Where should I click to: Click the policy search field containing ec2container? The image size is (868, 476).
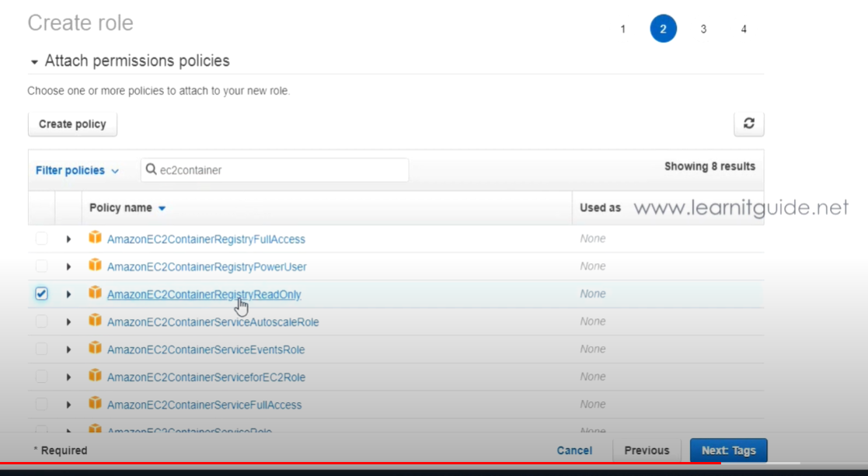point(274,170)
